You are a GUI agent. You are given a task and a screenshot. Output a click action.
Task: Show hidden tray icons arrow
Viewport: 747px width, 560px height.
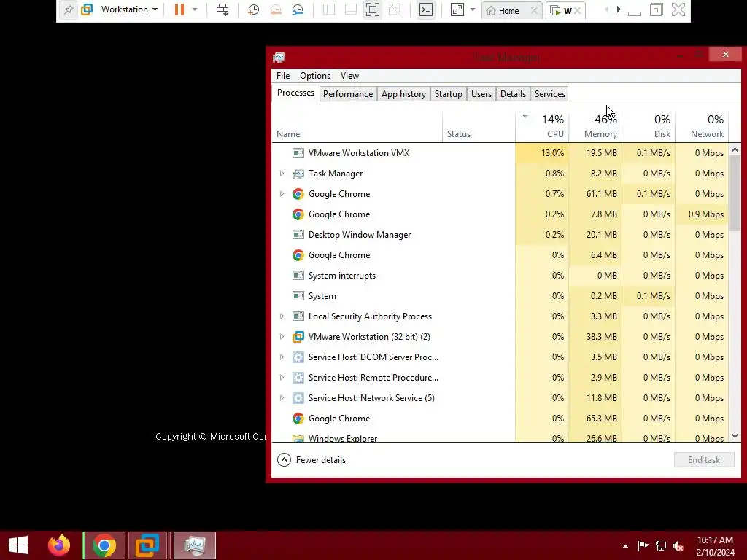coord(625,546)
